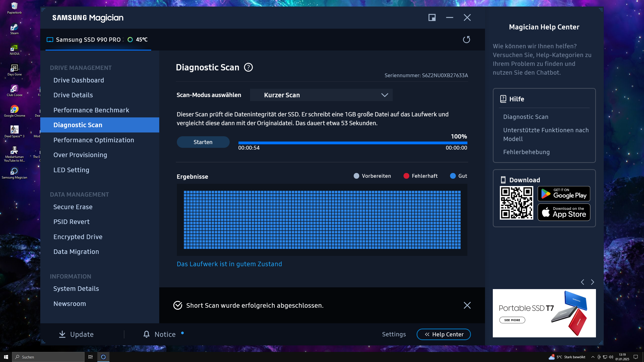Toggle the Gut legend indicator
644x362 pixels.
pos(453,176)
